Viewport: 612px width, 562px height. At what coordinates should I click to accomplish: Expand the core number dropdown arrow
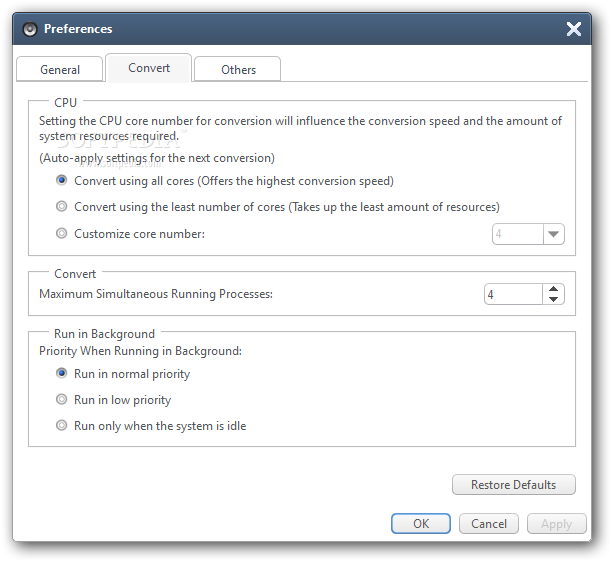(x=553, y=234)
